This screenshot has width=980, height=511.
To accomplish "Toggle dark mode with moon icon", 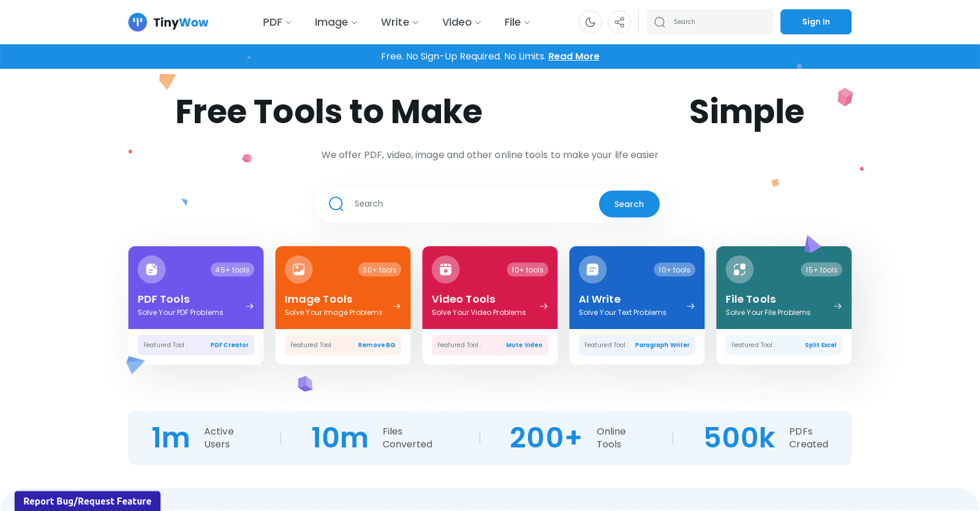I will pyautogui.click(x=590, y=22).
